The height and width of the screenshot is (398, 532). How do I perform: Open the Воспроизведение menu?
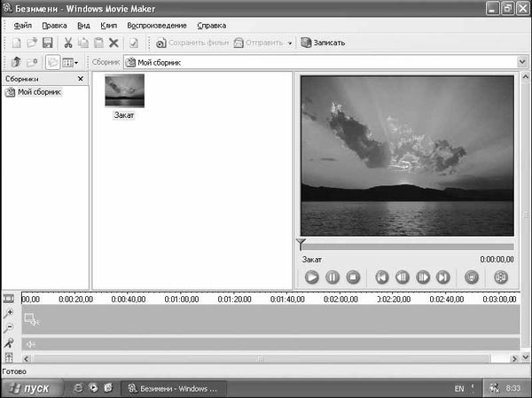[x=156, y=26]
